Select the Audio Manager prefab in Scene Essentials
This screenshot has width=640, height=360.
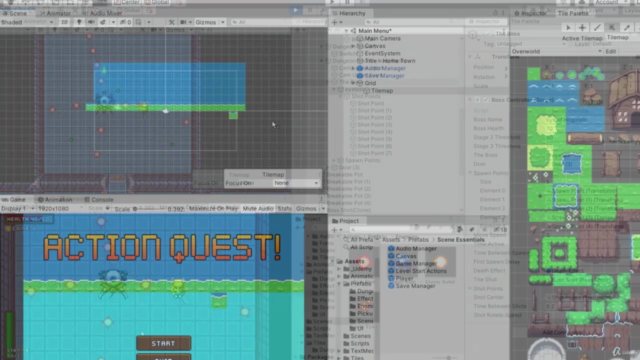click(x=412, y=249)
